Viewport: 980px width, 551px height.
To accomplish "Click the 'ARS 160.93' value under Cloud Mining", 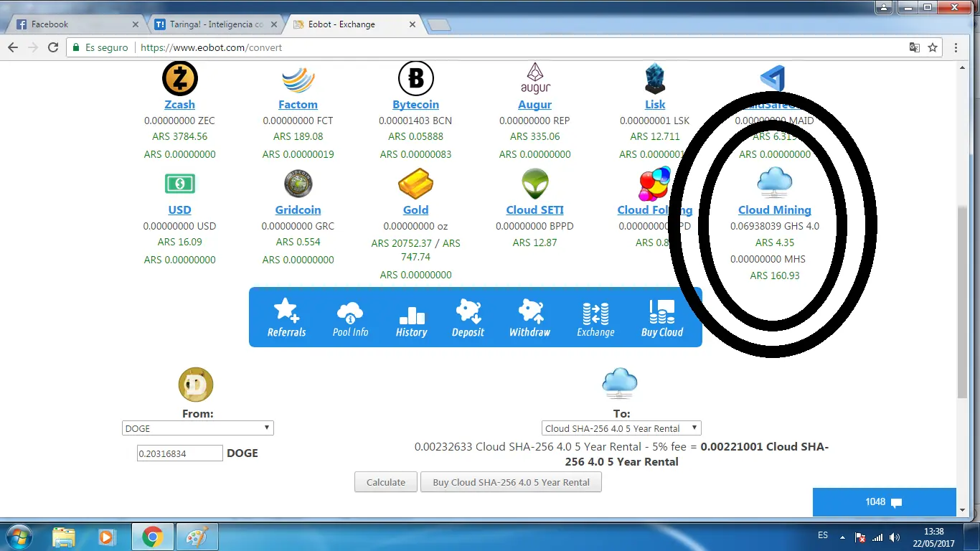I will [x=775, y=275].
